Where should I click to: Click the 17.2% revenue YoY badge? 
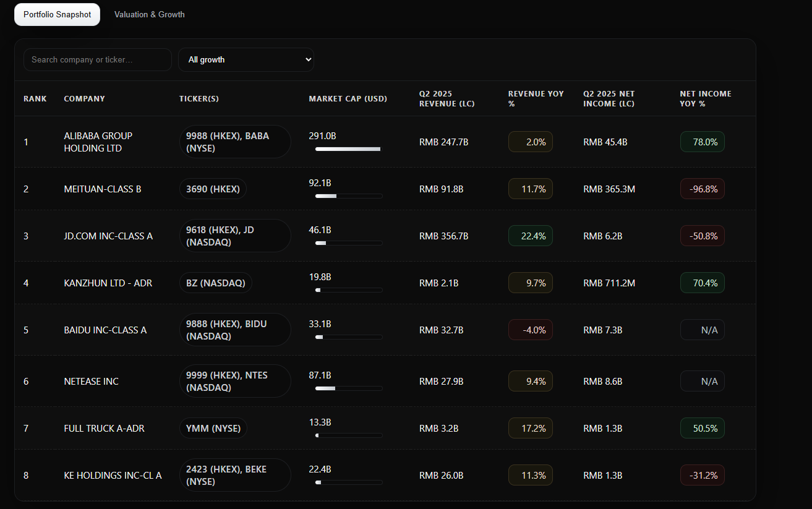coord(531,429)
